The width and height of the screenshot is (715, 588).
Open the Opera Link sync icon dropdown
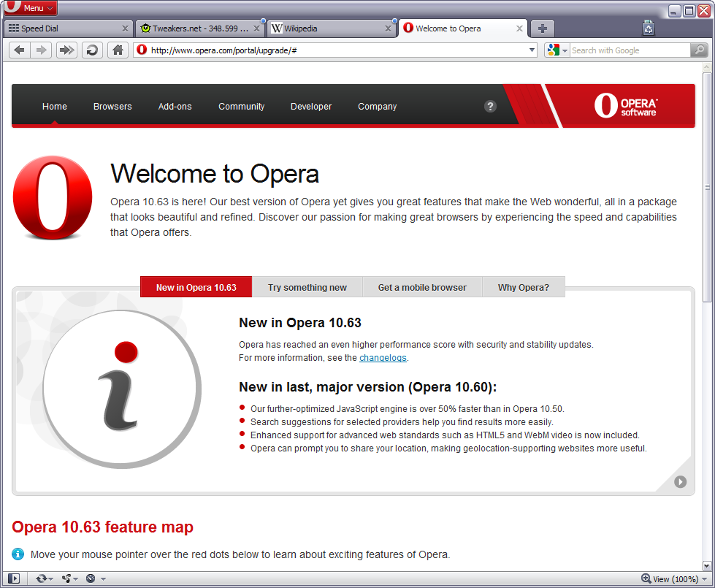(44, 579)
